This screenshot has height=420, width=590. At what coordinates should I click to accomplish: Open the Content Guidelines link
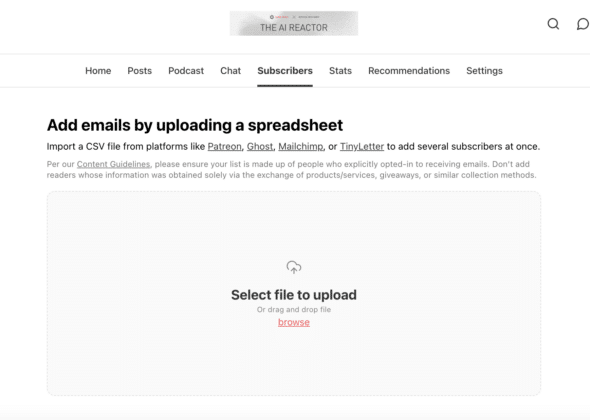pyautogui.click(x=113, y=164)
